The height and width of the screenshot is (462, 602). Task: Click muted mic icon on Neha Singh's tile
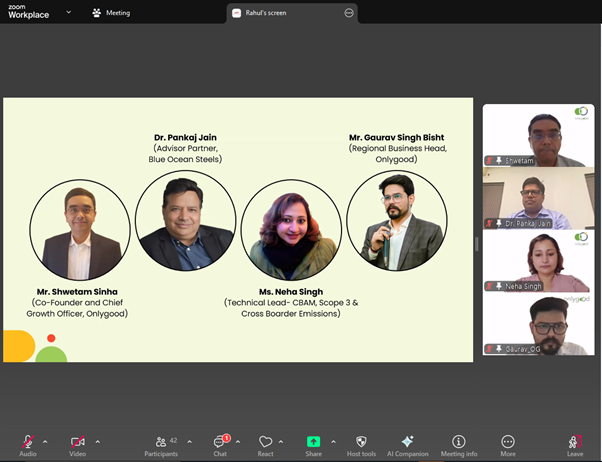[x=490, y=286]
